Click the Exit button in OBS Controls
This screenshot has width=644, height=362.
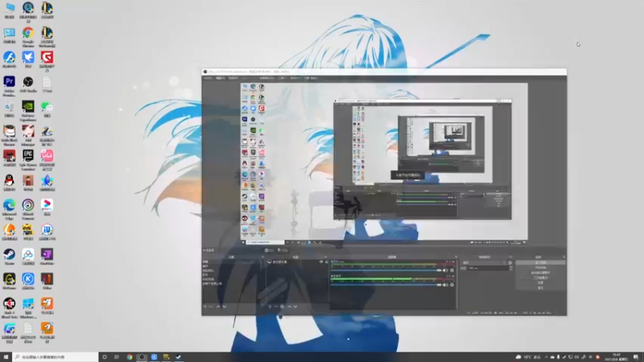click(x=540, y=288)
